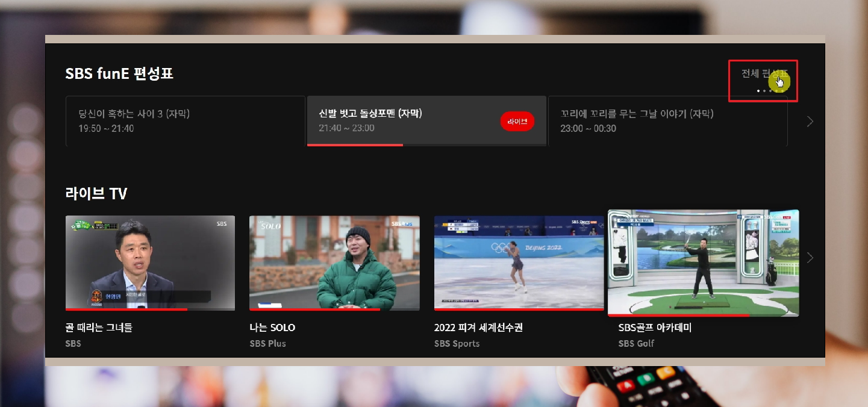
Task: Click the SBS골프 아카데미 title text
Action: pos(655,328)
